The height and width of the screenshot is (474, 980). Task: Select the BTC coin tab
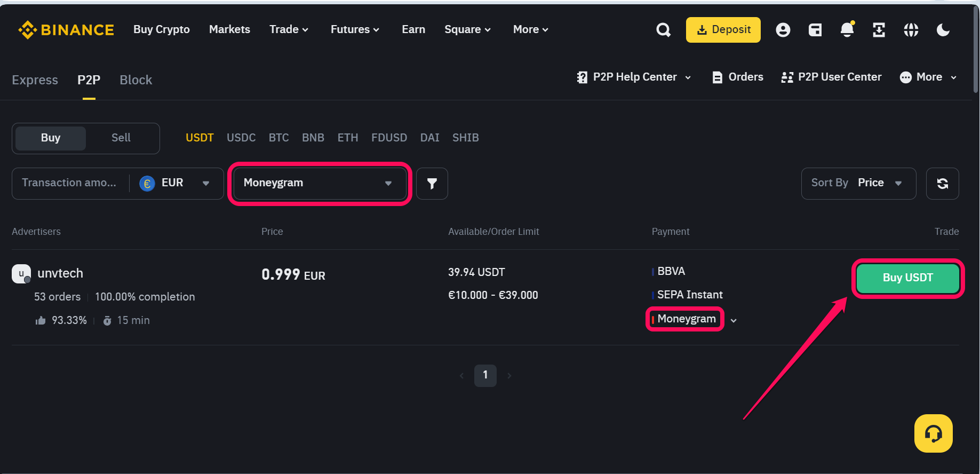279,138
